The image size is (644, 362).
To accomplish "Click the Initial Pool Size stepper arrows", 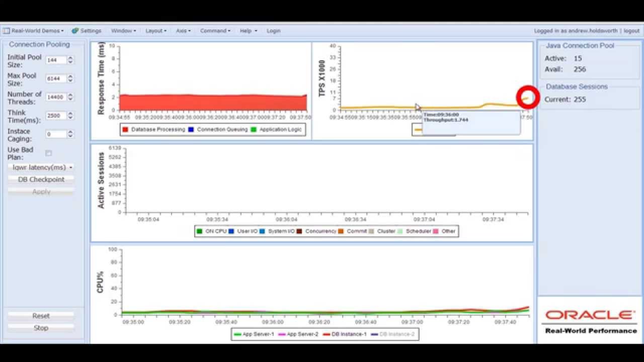I will (x=70, y=60).
